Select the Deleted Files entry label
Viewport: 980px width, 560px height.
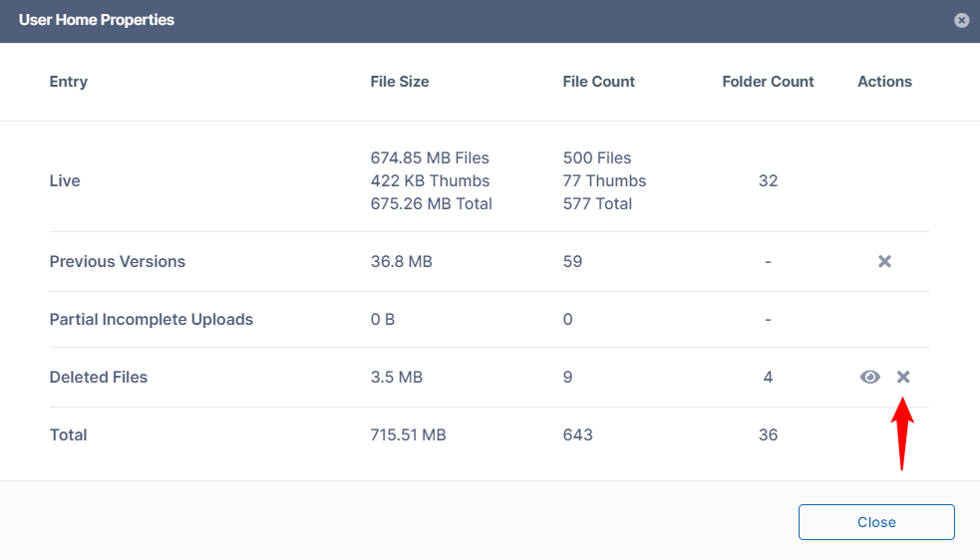[x=99, y=378]
